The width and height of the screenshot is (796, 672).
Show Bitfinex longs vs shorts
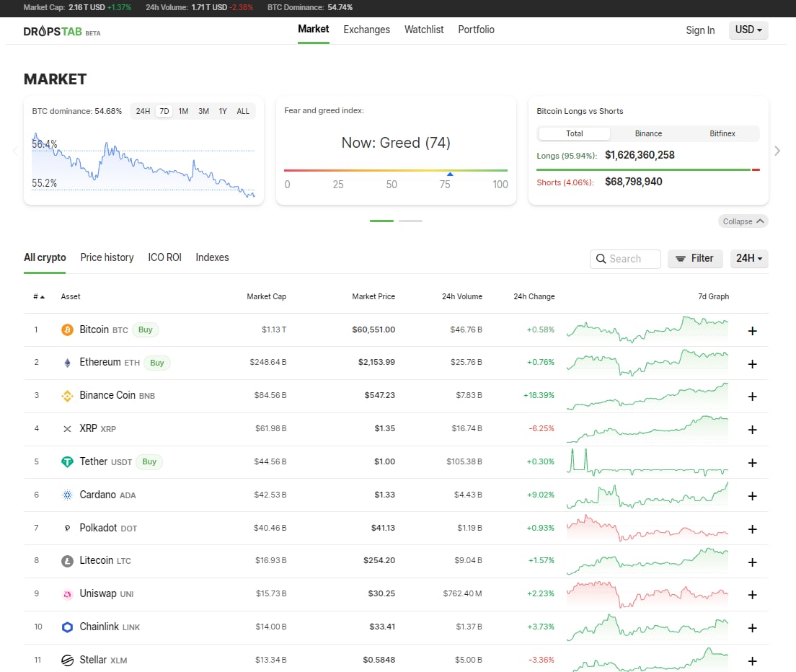[x=722, y=133]
